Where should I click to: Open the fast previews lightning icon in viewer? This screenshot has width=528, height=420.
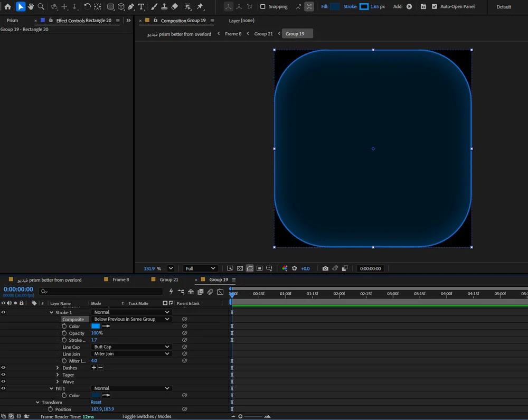coord(230,268)
